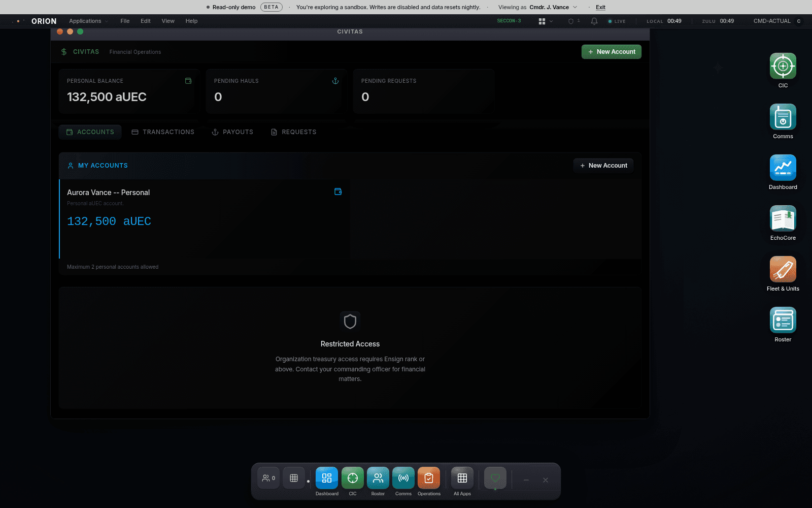Expand the workspace grid switcher dropdown
Image resolution: width=812 pixels, height=508 pixels.
click(546, 21)
